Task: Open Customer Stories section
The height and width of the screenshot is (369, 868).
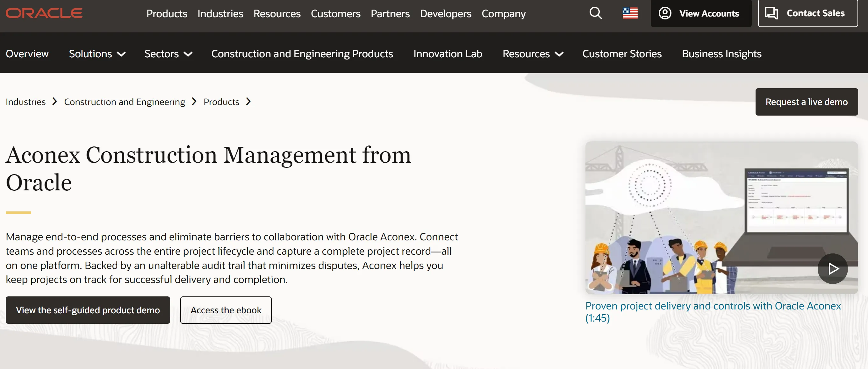Action: pyautogui.click(x=622, y=54)
